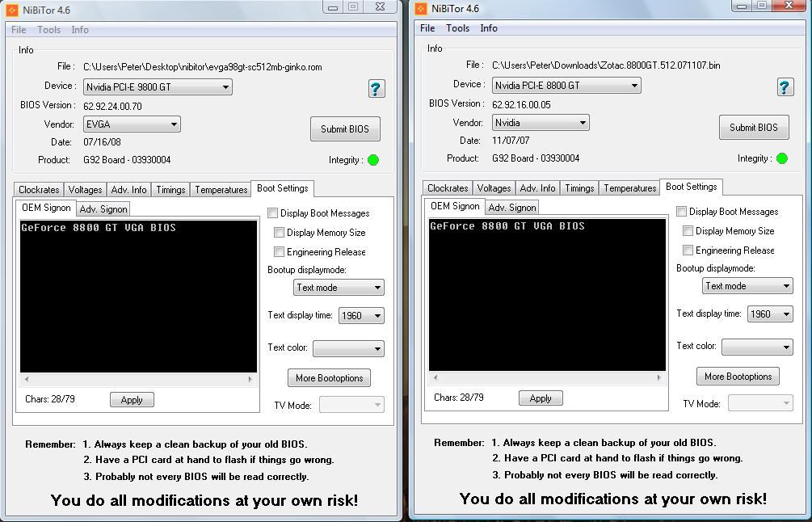Switch to Adv. Info tab in right window

point(537,188)
